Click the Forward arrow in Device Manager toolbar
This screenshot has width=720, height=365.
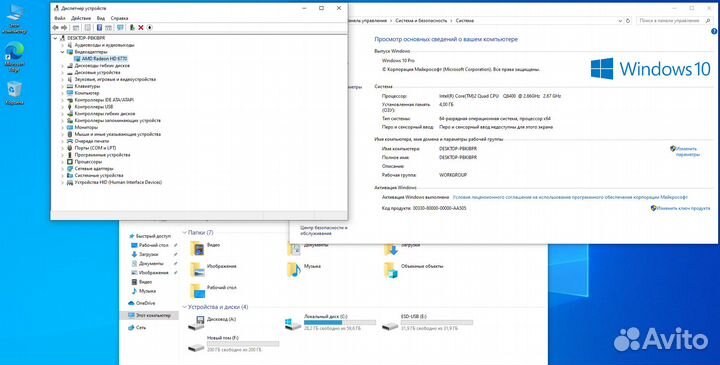coord(64,28)
